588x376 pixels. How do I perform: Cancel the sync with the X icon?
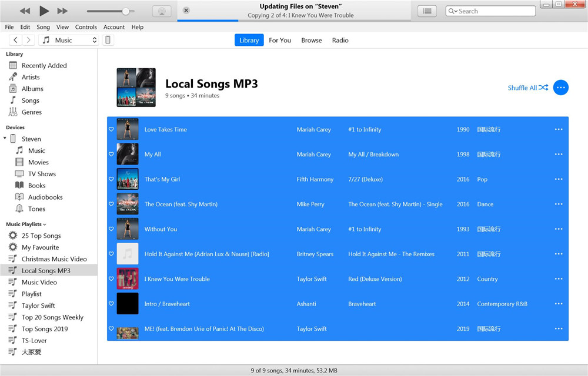click(x=186, y=10)
